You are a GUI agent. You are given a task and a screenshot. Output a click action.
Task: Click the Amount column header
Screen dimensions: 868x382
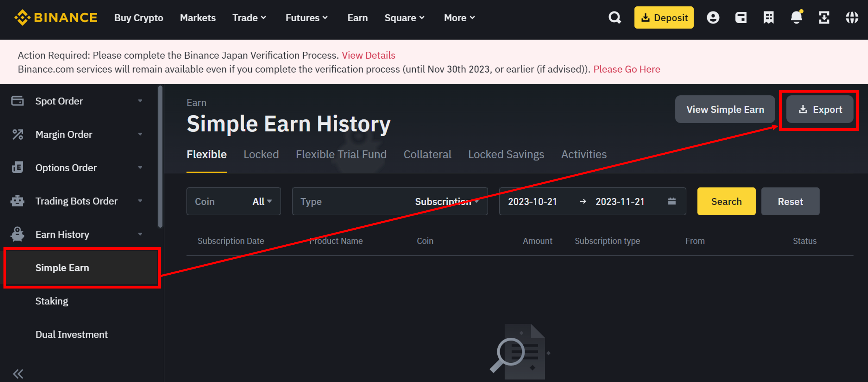[x=537, y=241]
